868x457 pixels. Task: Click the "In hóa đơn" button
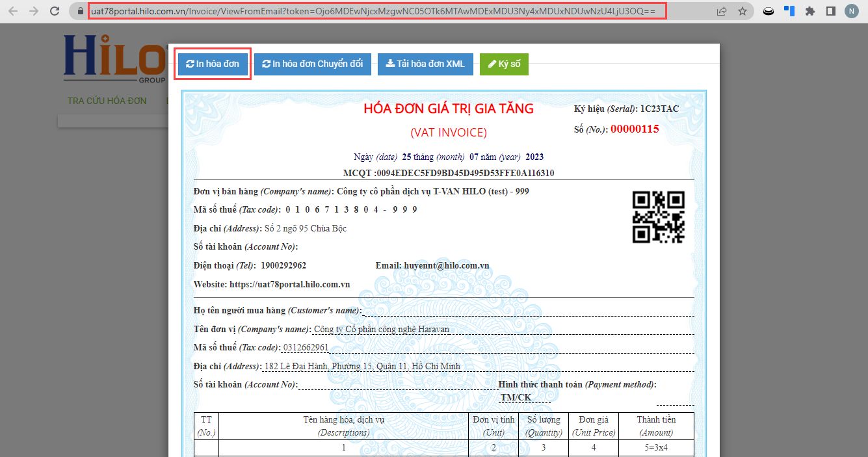click(213, 64)
